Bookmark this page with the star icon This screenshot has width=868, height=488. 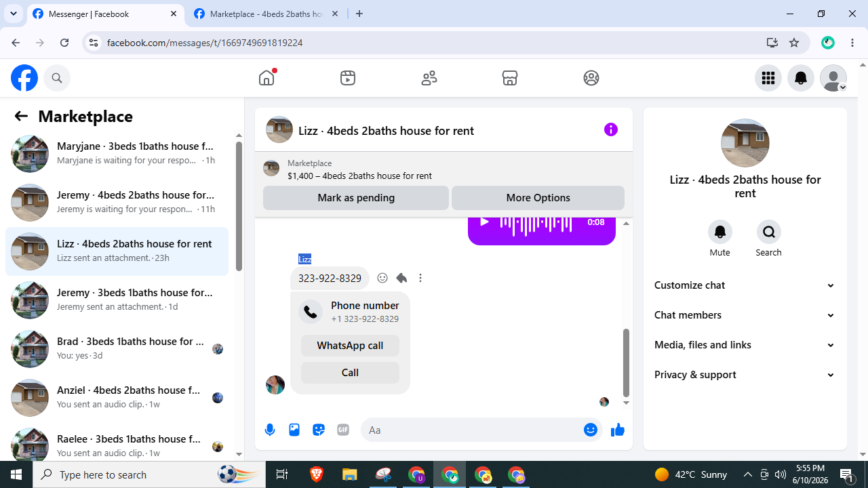point(794,43)
